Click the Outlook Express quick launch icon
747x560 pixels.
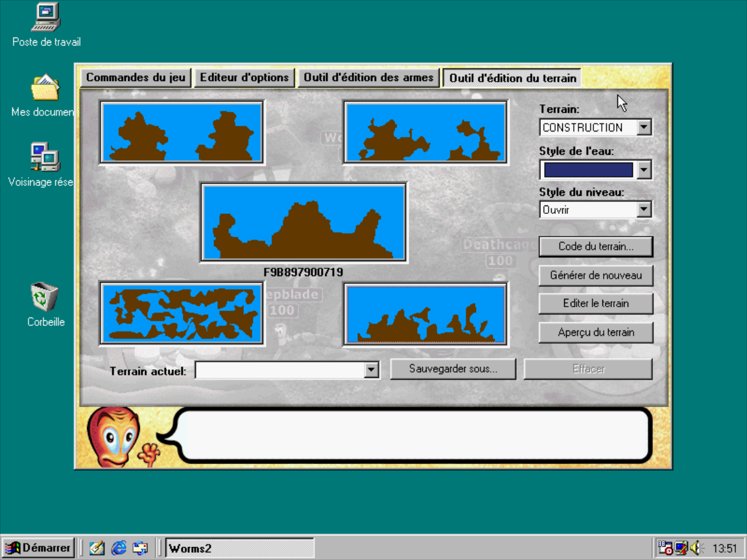(140, 548)
